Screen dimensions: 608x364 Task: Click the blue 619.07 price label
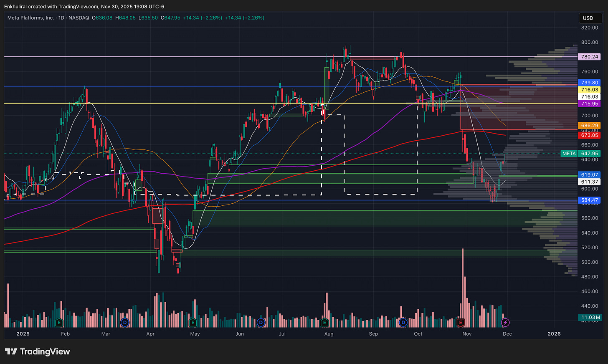pyautogui.click(x=589, y=175)
